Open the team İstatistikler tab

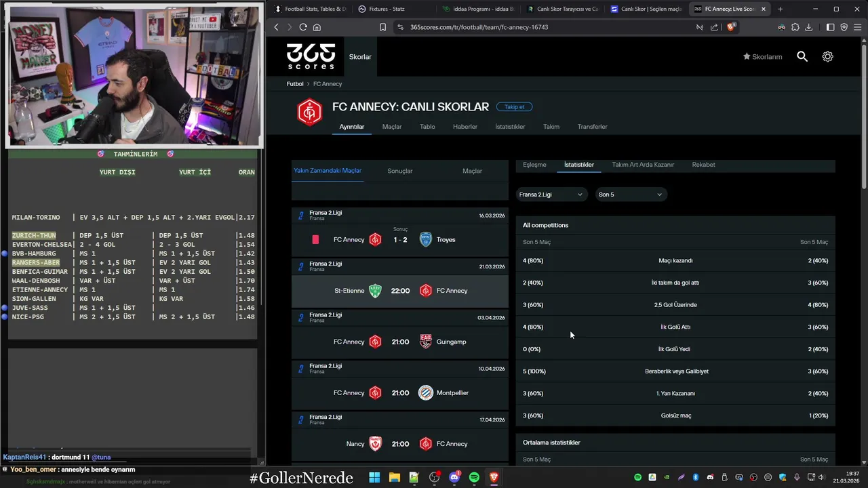(x=510, y=127)
